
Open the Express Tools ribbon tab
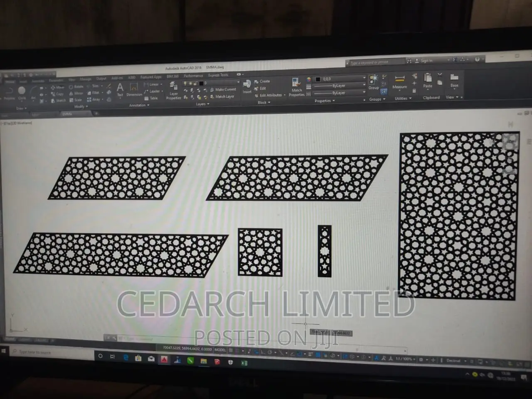(218, 75)
